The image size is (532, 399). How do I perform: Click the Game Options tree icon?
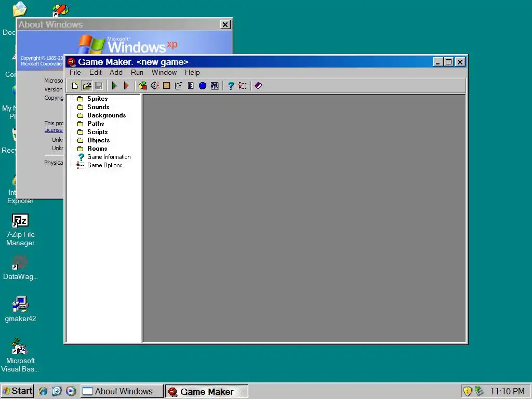[x=81, y=165]
